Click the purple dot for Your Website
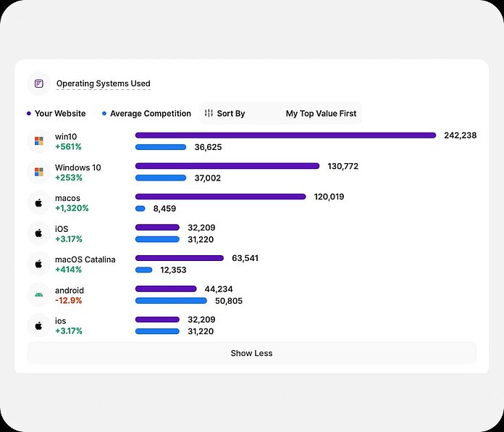Image resolution: width=504 pixels, height=432 pixels. coord(29,114)
